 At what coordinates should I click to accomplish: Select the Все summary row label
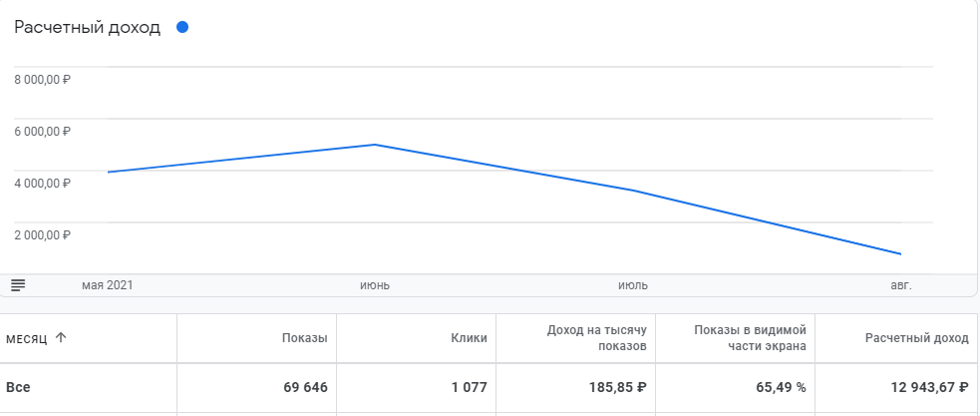point(17,387)
